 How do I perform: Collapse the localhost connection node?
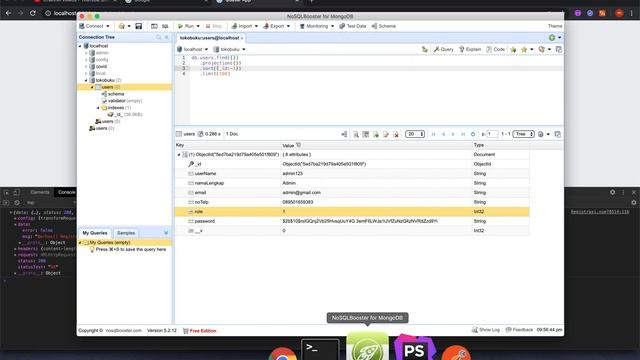(80, 46)
